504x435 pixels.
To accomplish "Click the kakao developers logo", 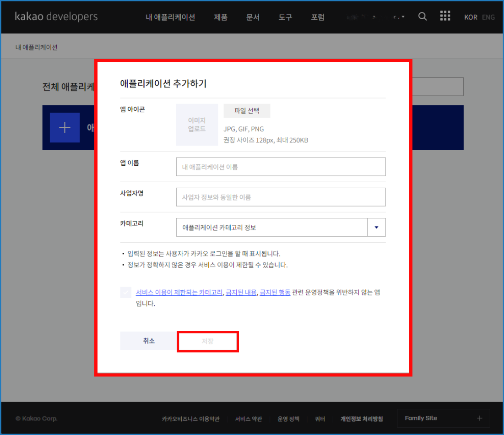I will (56, 17).
